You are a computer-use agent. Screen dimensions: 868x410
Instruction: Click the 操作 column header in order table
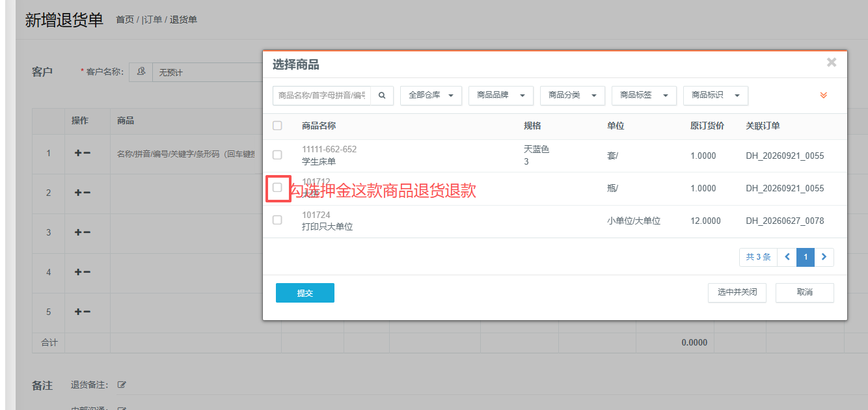pyautogui.click(x=80, y=120)
